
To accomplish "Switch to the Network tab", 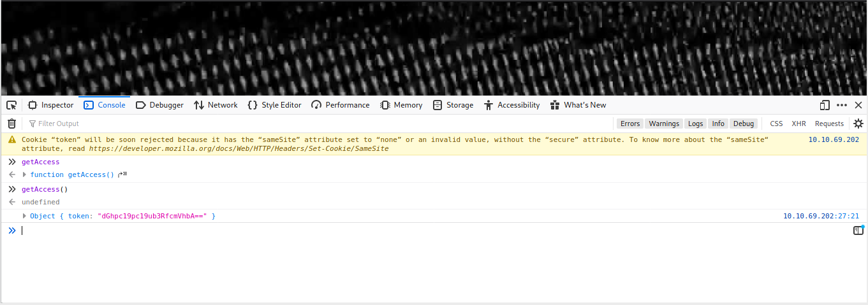I will tap(216, 105).
